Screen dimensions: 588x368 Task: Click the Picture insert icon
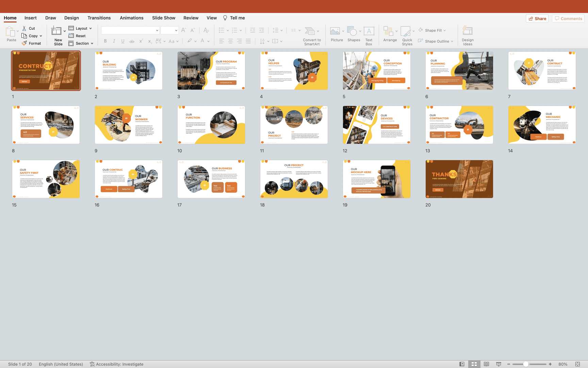[x=335, y=32]
